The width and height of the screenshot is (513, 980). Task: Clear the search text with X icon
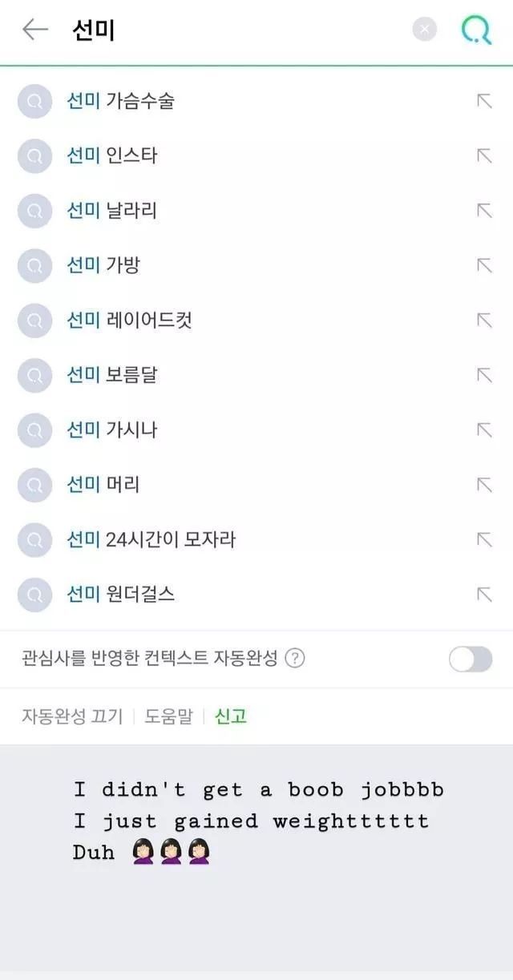[x=424, y=30]
